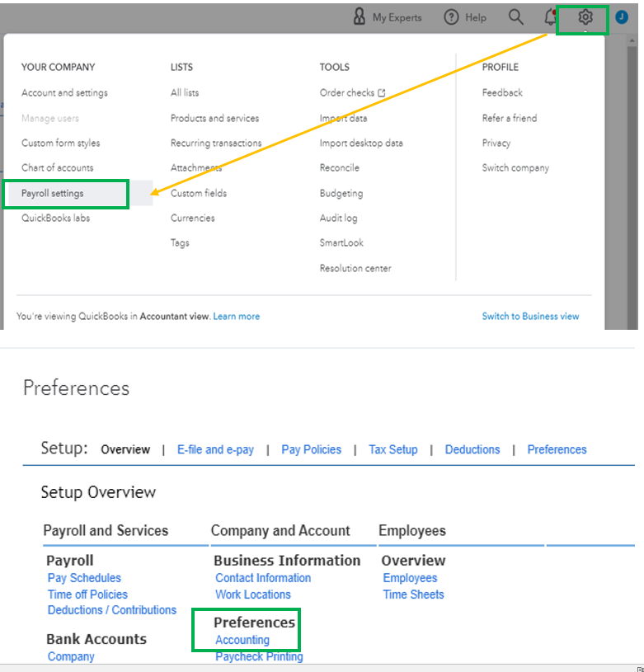Open the Audit log entry
Screen dimensions: 644x672
point(339,218)
